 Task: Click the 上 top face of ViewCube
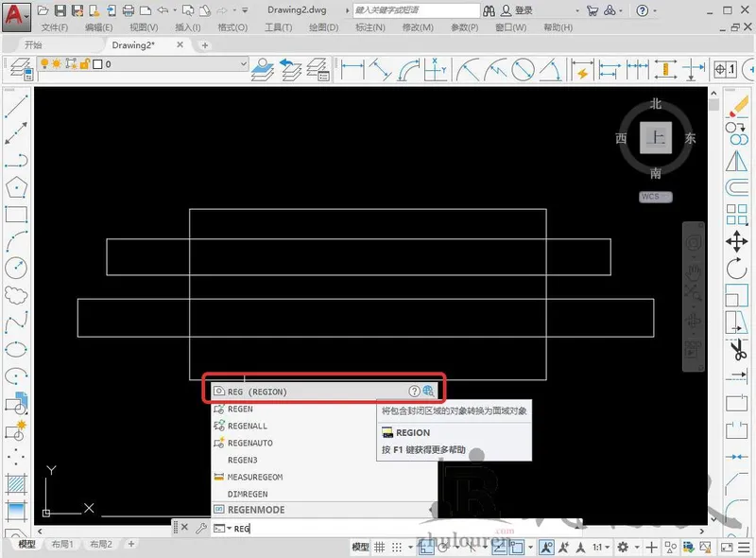[655, 137]
